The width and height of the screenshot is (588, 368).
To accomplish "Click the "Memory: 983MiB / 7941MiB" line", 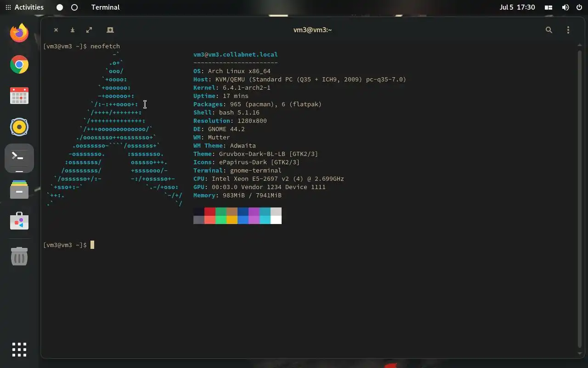I will [x=237, y=195].
